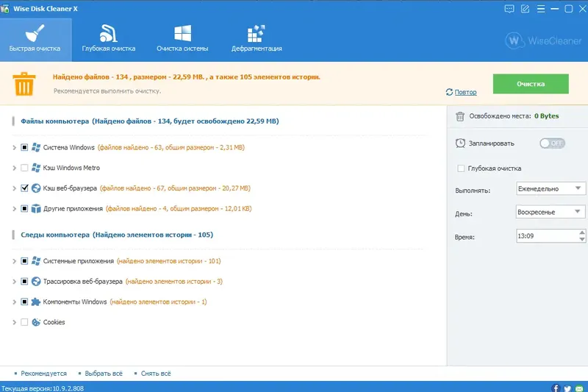This screenshot has width=588, height=392.
Task: Click the Следы компьютера section header
Action: point(117,235)
